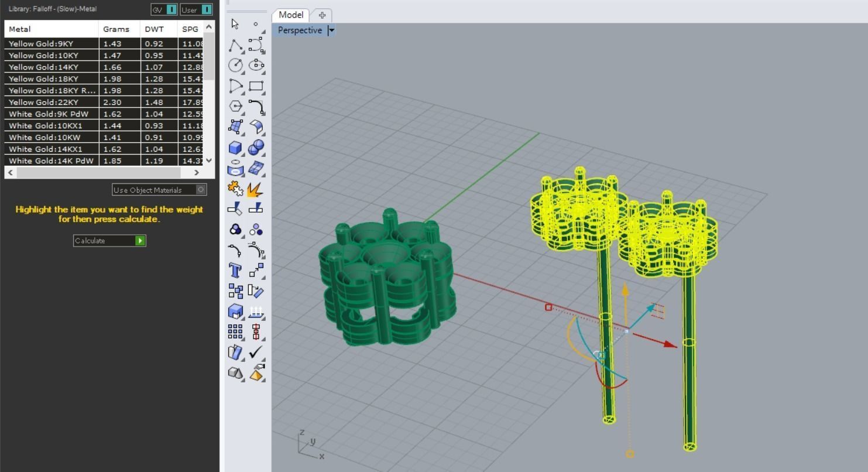Sort by the Metal column header

(52, 29)
